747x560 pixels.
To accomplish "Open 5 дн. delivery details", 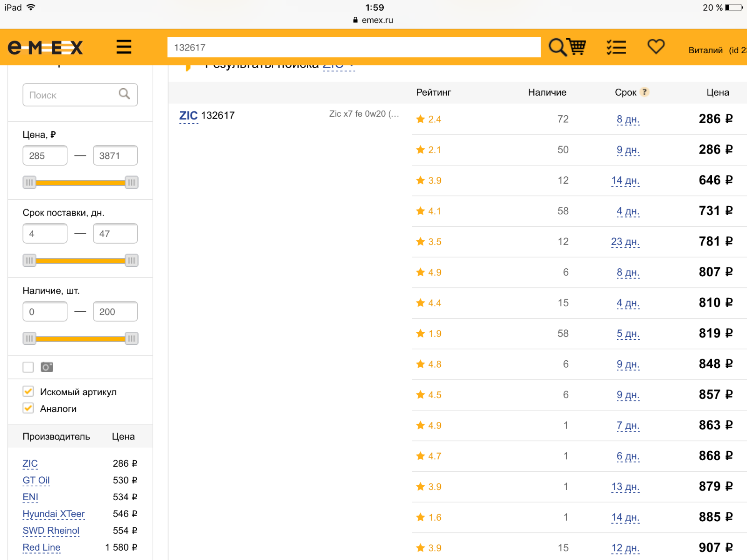I will coord(628,334).
